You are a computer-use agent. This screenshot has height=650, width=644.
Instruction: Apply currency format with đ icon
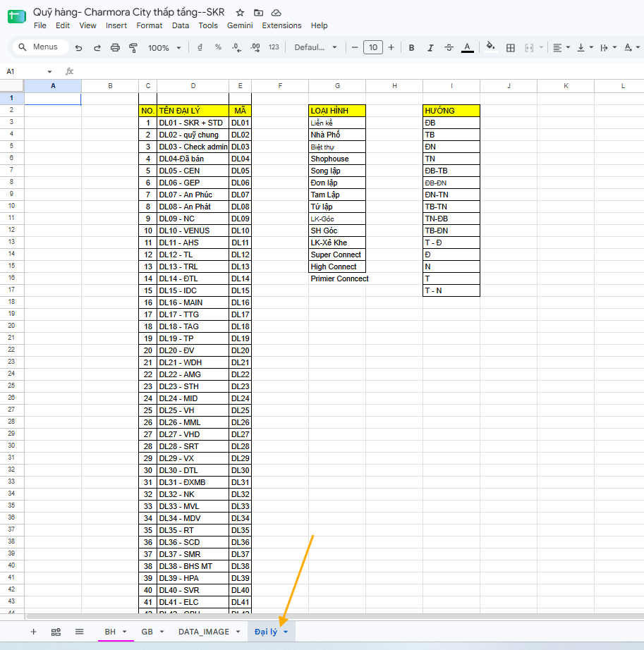200,47
